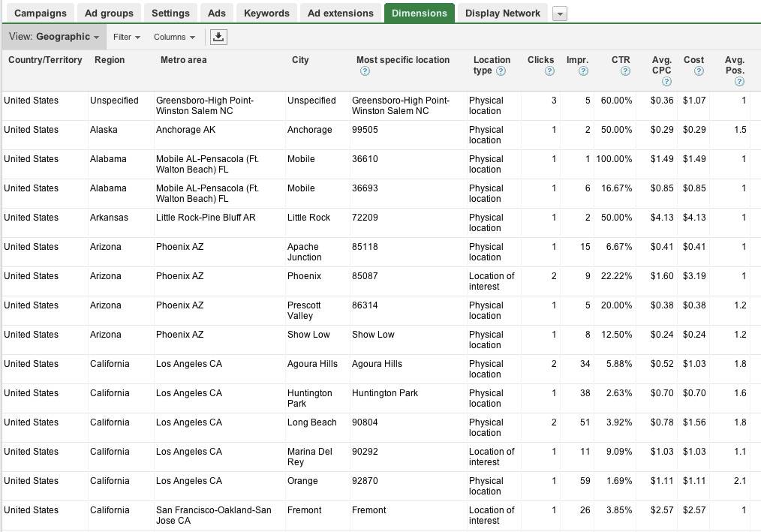Select zip code 86314 cell
The height and width of the screenshot is (532, 761).
click(x=365, y=305)
